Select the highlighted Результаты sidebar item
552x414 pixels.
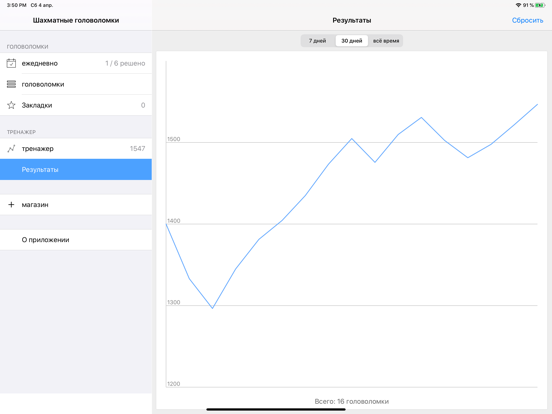pyautogui.click(x=76, y=169)
